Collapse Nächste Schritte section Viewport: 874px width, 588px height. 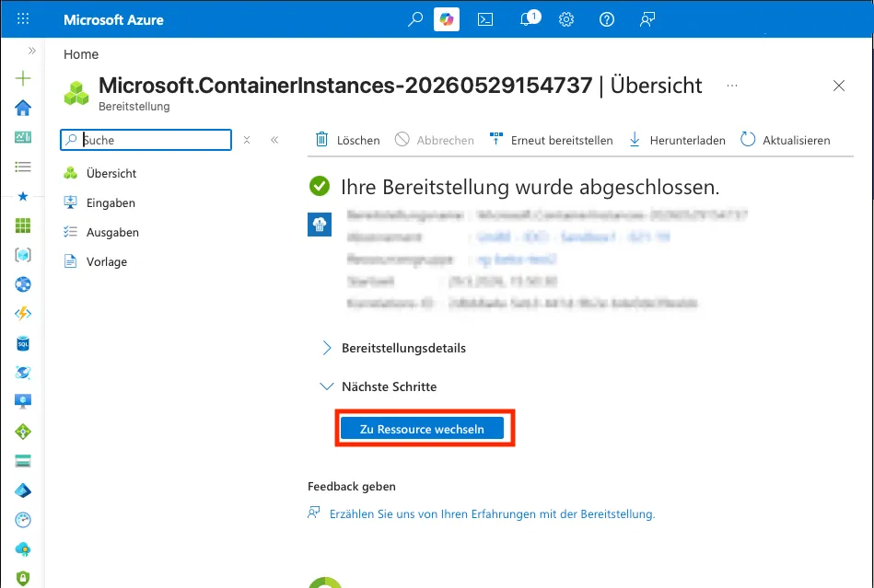point(379,386)
